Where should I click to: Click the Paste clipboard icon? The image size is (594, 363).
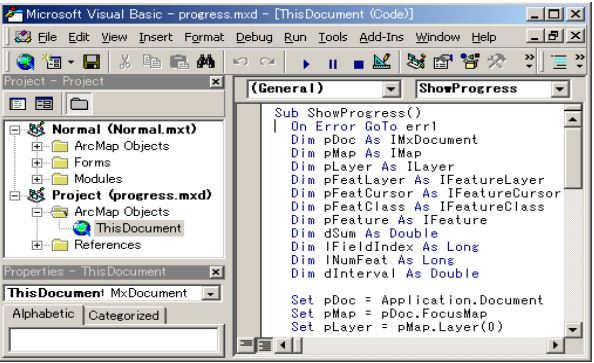pyautogui.click(x=179, y=62)
